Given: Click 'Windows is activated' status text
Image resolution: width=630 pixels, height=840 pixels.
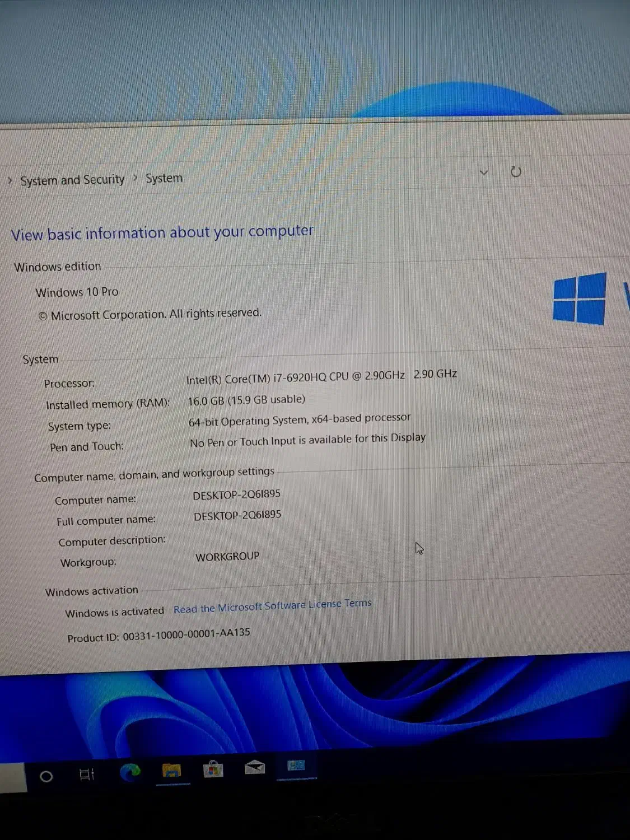Looking at the screenshot, I should pyautogui.click(x=115, y=613).
